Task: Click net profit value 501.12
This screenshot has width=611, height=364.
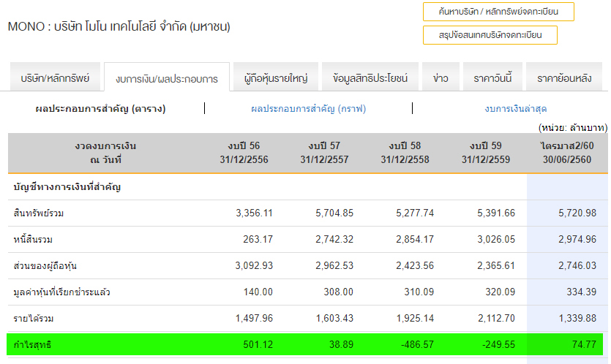Action: coord(258,344)
